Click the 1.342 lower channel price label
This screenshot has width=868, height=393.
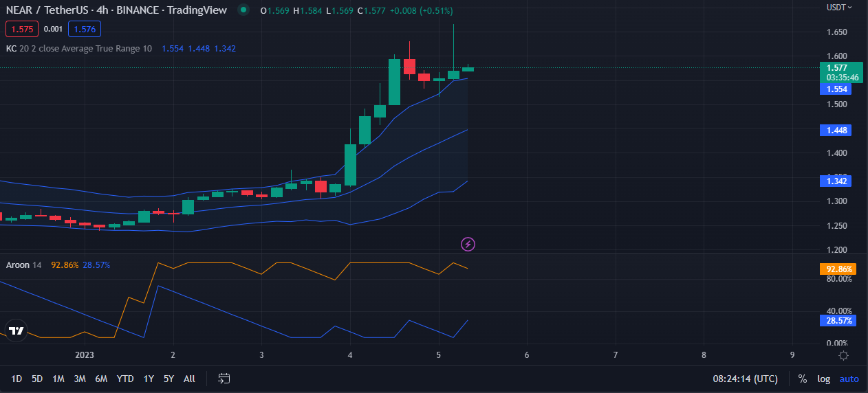click(836, 181)
